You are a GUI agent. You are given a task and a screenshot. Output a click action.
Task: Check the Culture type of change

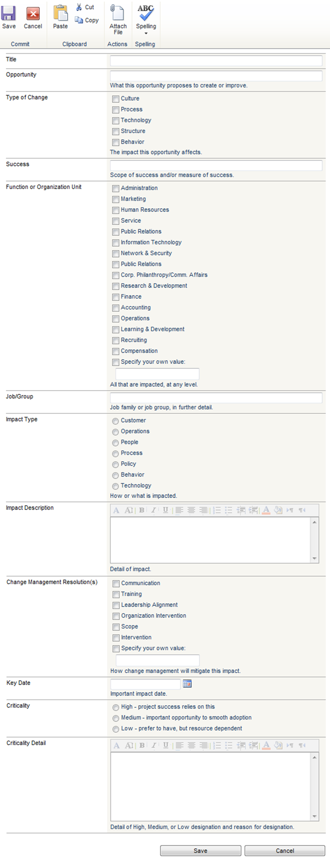pyautogui.click(x=115, y=99)
